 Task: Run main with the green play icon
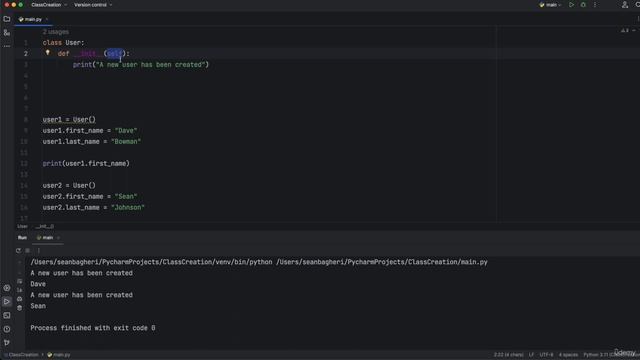571,5
